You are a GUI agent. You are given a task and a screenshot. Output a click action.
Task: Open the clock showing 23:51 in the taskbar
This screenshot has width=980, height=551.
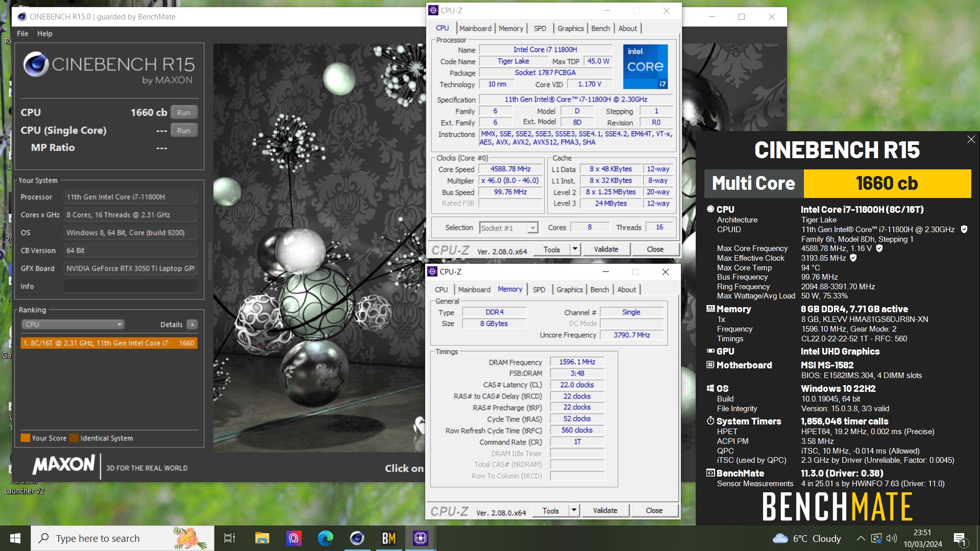tap(923, 538)
